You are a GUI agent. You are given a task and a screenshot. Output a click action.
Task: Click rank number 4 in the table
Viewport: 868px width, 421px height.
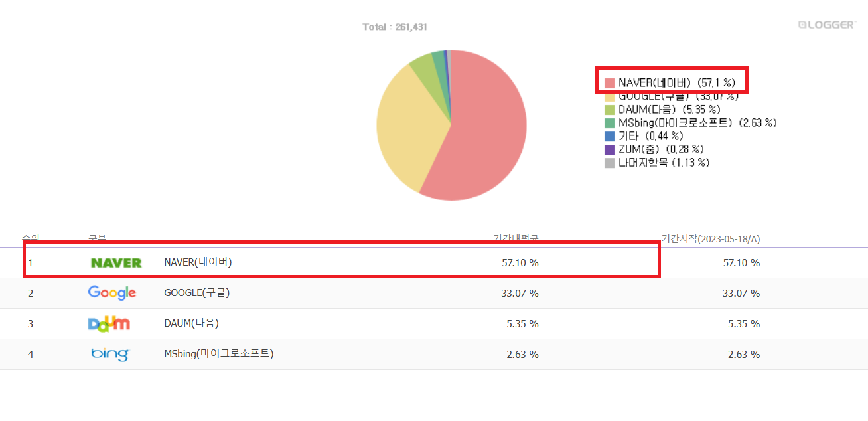pos(31,355)
